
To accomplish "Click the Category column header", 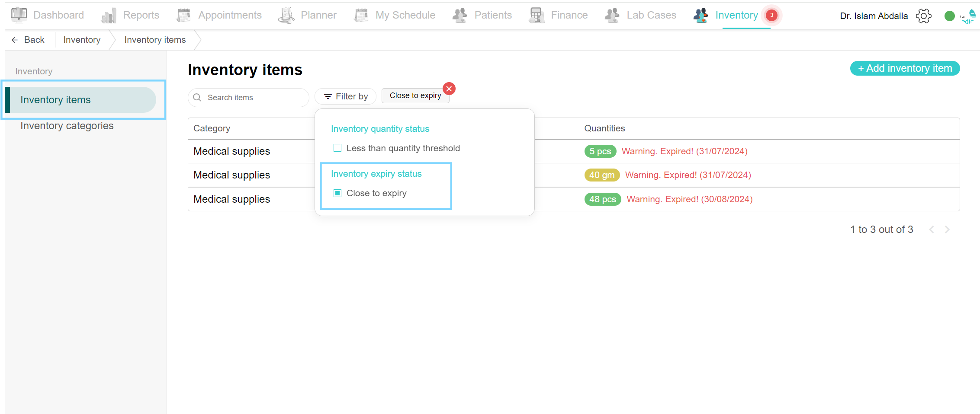I will point(212,128).
